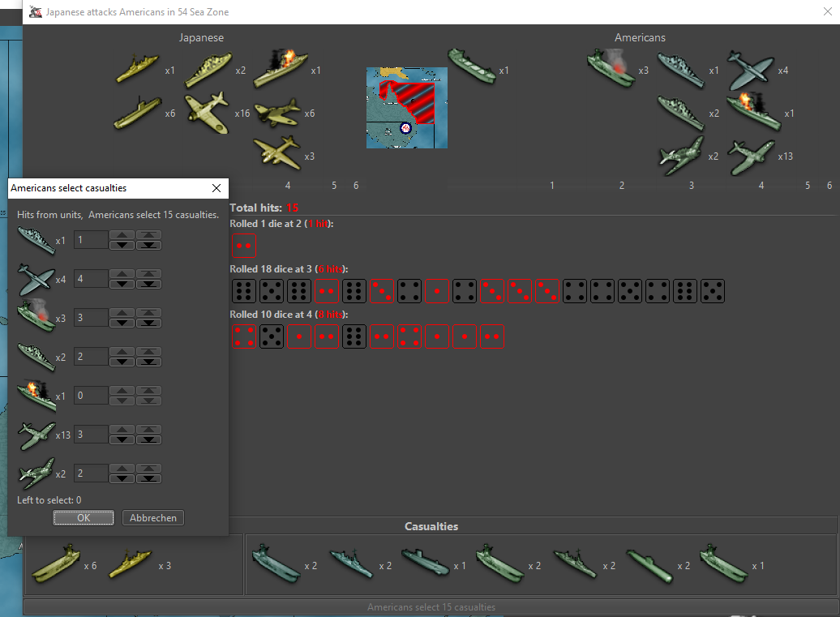This screenshot has width=840, height=617.
Task: Click the transport ship icon beside the minimap
Action: click(471, 67)
